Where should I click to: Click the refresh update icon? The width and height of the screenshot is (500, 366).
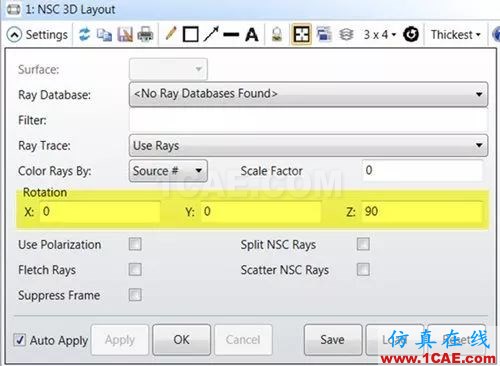click(84, 34)
